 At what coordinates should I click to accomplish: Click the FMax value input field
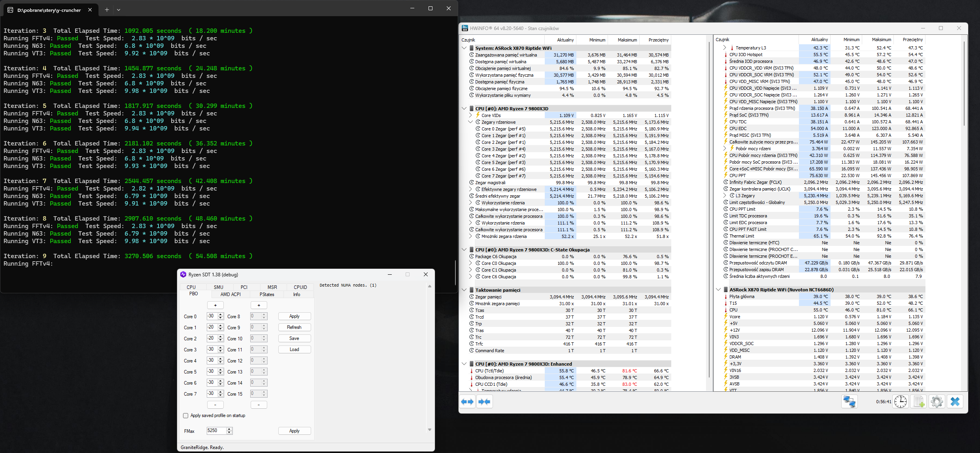[x=216, y=430]
